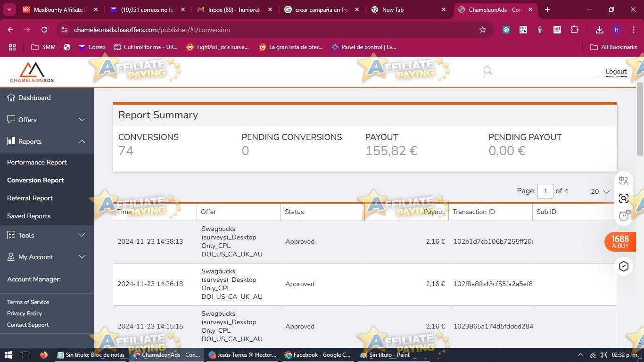644x362 pixels.
Task: Click the Offers speech bubble icon
Action: pyautogui.click(x=11, y=119)
